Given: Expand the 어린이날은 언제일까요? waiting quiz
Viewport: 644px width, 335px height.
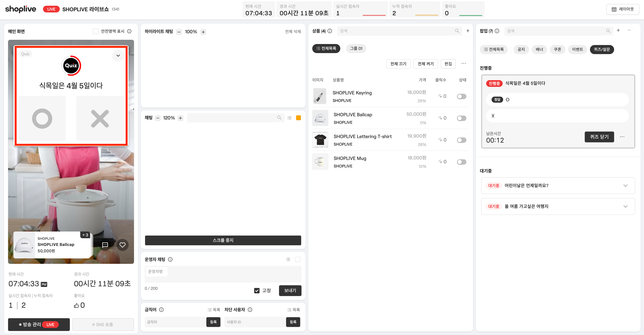Looking at the screenshot, I should (625, 185).
